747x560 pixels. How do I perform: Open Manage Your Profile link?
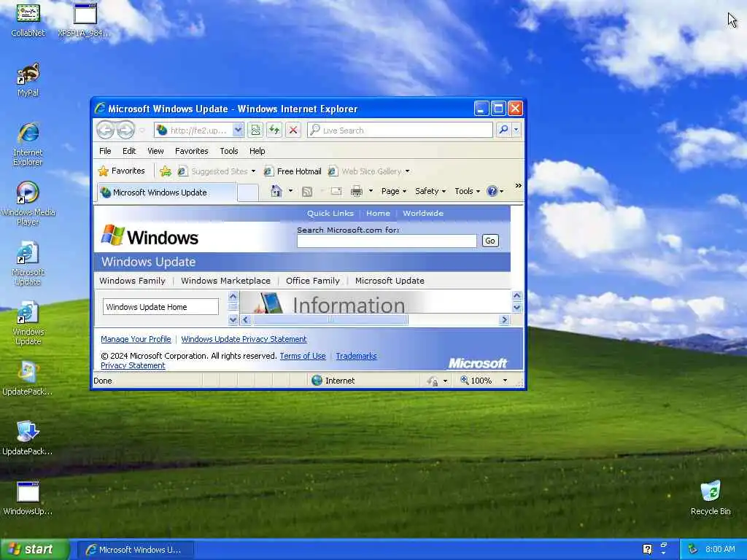click(136, 339)
